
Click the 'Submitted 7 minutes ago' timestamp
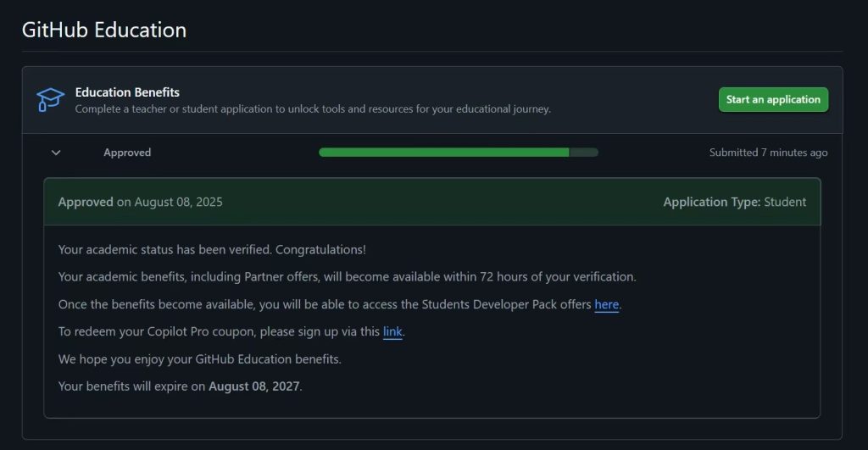[x=768, y=153]
